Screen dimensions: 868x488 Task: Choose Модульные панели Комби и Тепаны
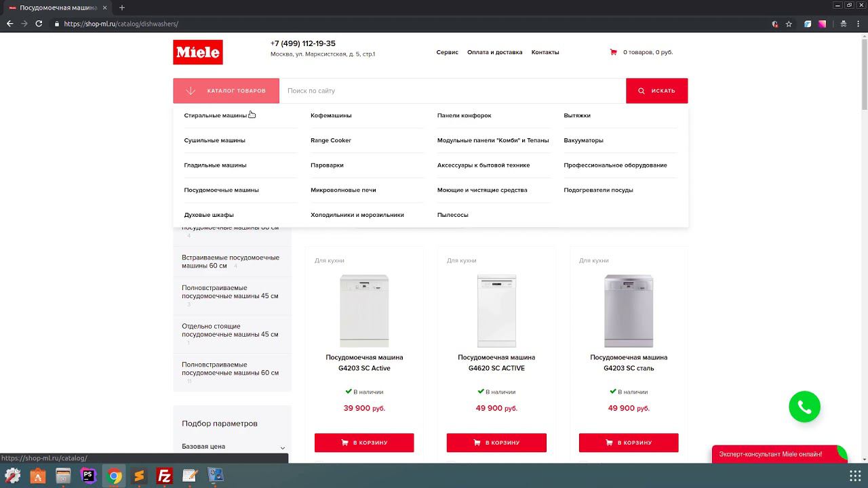tap(493, 140)
